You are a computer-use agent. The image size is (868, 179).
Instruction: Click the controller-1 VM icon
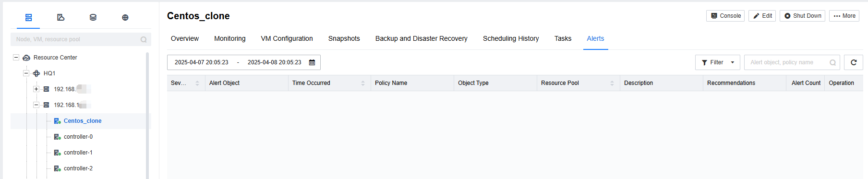(x=57, y=153)
